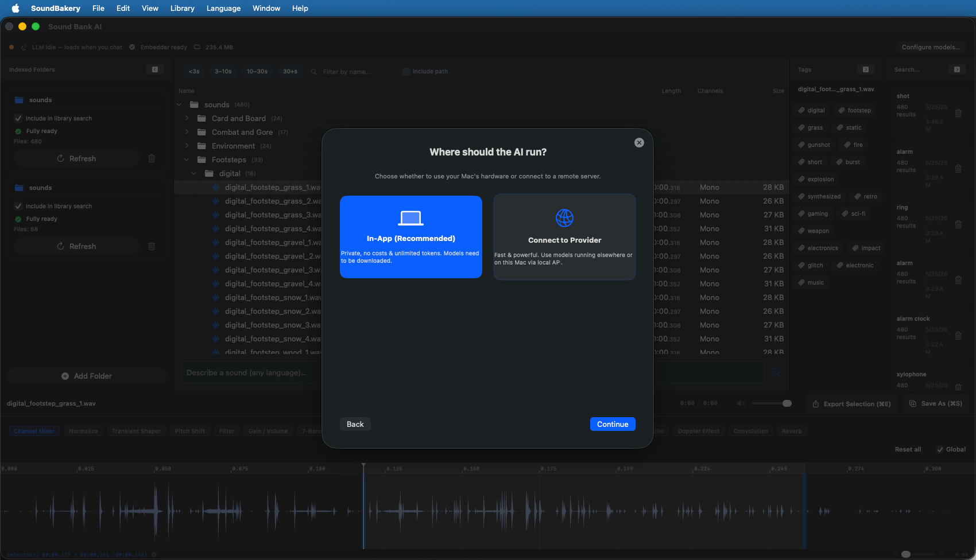976x560 pixels.
Task: Refresh the second sounds folder
Action: pos(76,246)
